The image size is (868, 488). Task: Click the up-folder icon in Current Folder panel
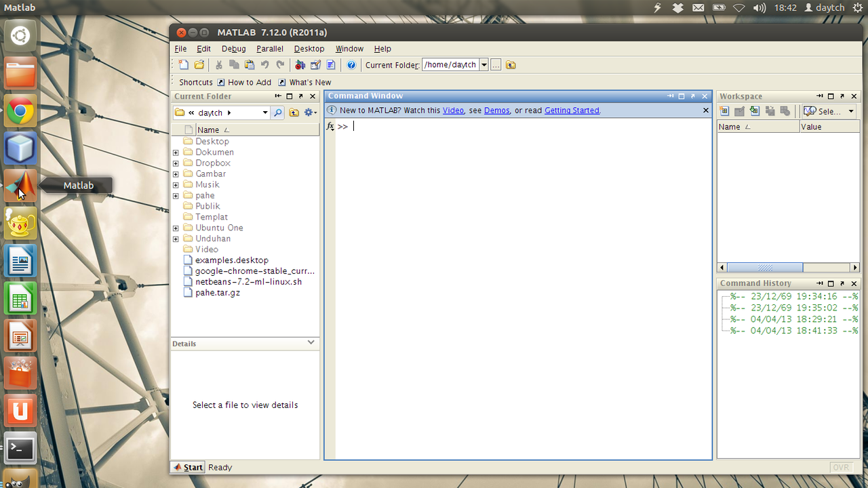point(294,113)
